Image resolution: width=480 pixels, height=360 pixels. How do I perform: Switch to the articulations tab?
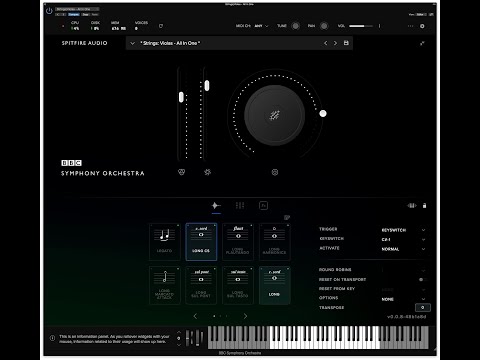tap(216, 206)
